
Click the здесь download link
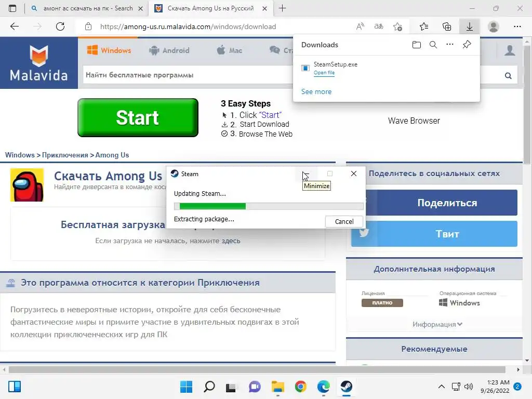pos(231,241)
